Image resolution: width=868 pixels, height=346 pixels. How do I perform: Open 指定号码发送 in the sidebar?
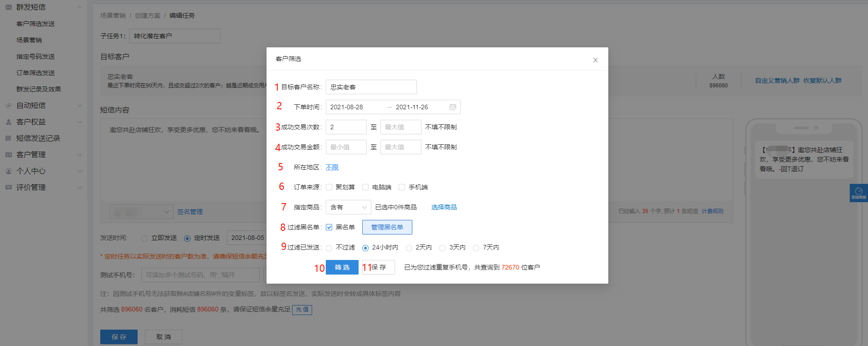[36, 56]
